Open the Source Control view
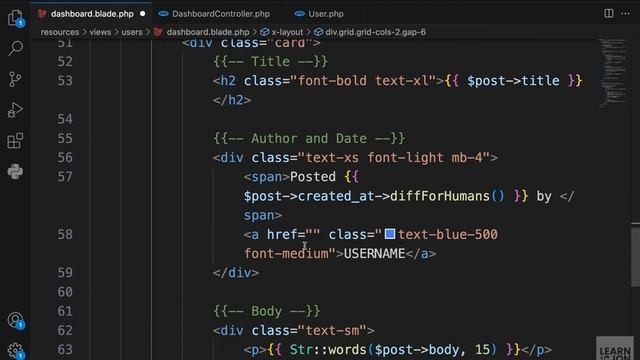 tap(15, 79)
